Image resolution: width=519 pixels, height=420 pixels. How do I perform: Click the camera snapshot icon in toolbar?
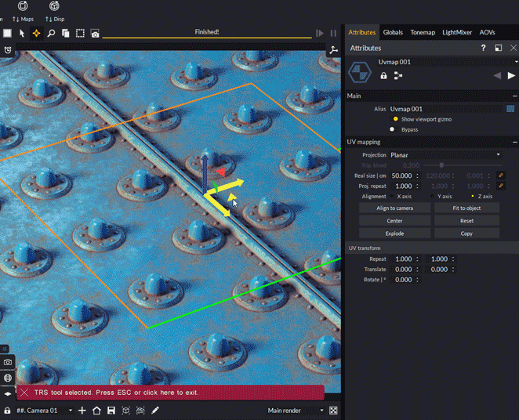[x=95, y=34]
